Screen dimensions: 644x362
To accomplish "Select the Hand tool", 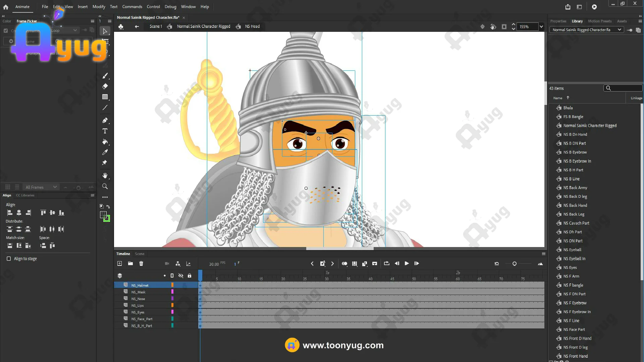I will (105, 176).
